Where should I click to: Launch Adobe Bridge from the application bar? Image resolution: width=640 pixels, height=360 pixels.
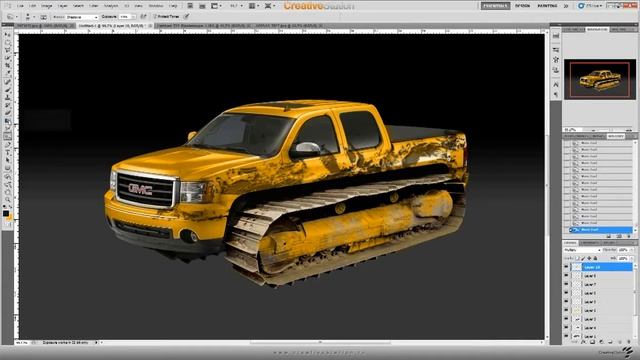point(190,6)
